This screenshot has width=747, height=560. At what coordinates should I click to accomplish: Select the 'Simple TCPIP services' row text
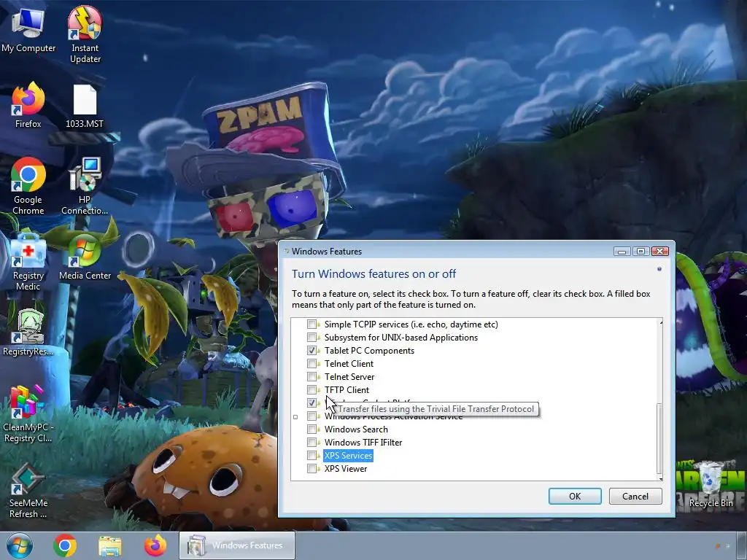tap(411, 324)
